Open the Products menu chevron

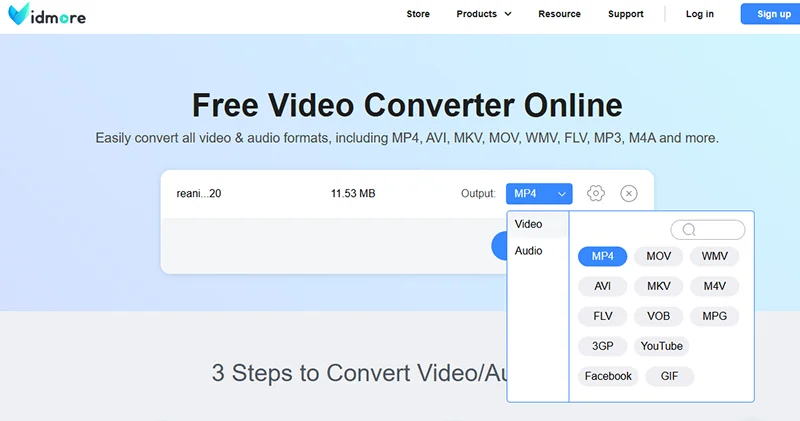[x=508, y=14]
